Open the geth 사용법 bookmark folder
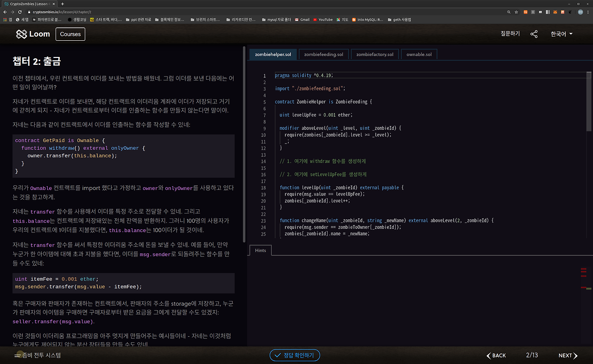 tap(399, 19)
